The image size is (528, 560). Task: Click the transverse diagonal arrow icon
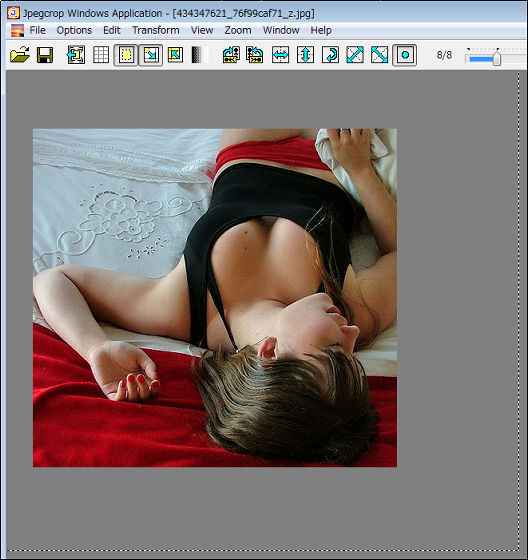tap(379, 55)
